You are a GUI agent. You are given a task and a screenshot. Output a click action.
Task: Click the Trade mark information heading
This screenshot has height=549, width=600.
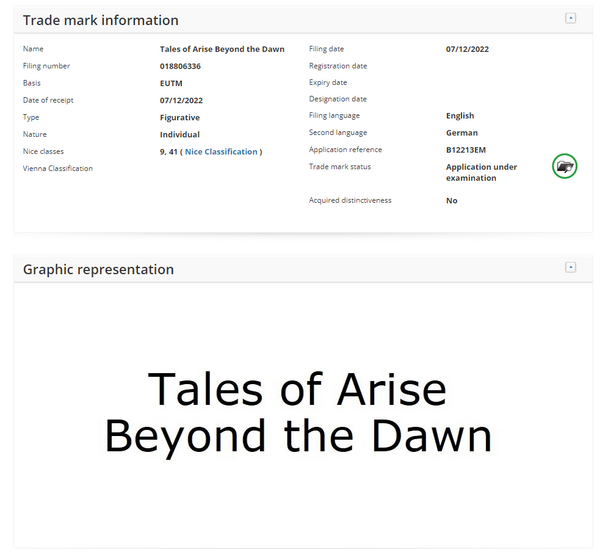101,20
